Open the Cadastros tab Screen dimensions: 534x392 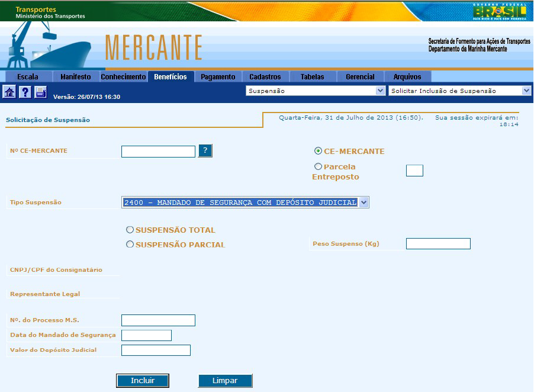pyautogui.click(x=265, y=76)
